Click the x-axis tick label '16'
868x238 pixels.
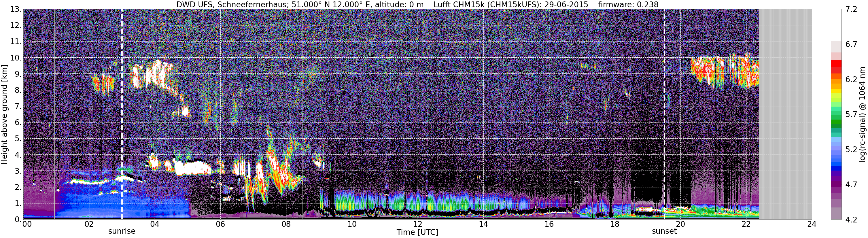pos(549,225)
